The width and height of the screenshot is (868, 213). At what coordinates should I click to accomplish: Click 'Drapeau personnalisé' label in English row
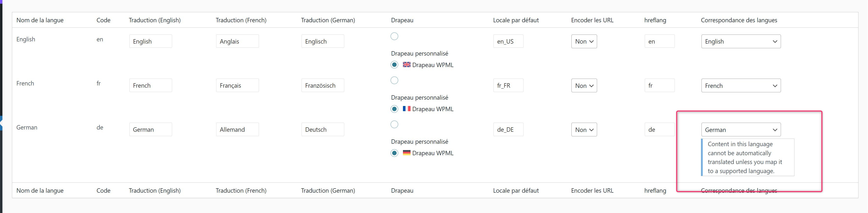[x=420, y=53]
